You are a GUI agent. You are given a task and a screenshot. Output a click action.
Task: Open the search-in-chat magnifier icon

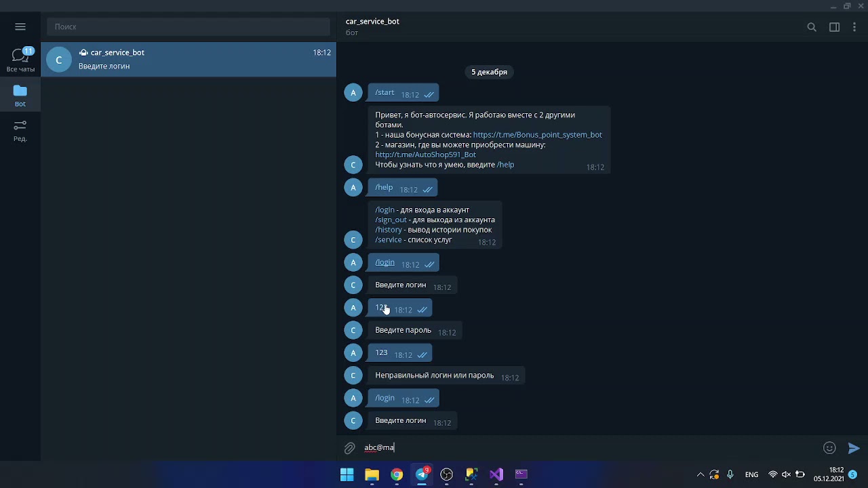812,27
